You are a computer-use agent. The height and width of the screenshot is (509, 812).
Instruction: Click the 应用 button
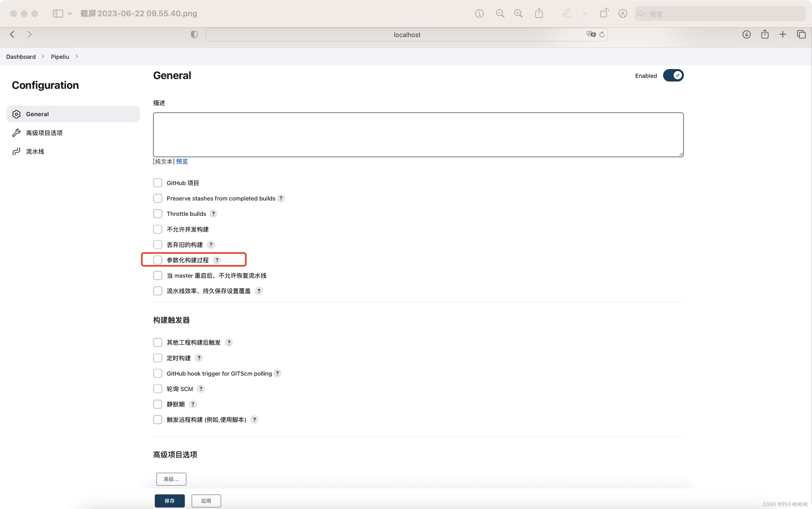pyautogui.click(x=206, y=501)
